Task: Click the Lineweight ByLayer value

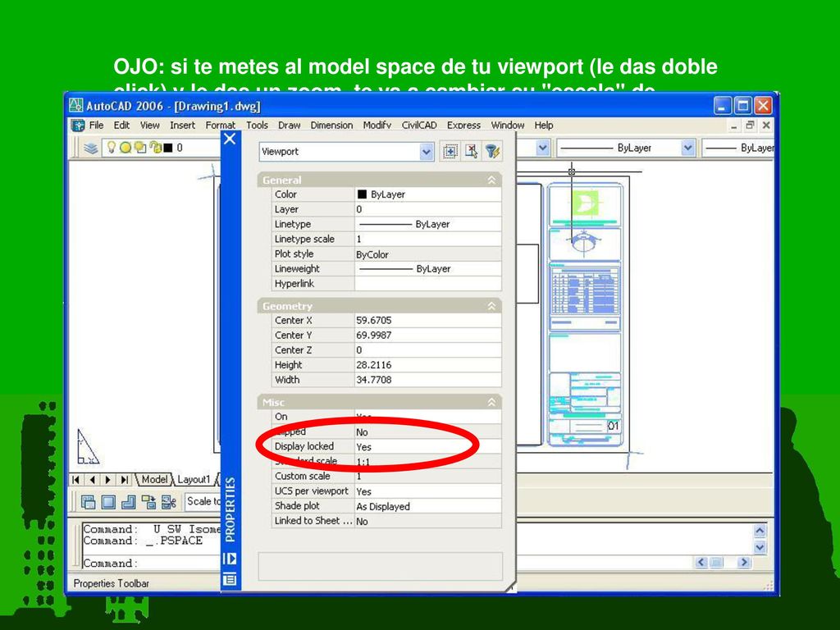Action: pyautogui.click(x=427, y=269)
